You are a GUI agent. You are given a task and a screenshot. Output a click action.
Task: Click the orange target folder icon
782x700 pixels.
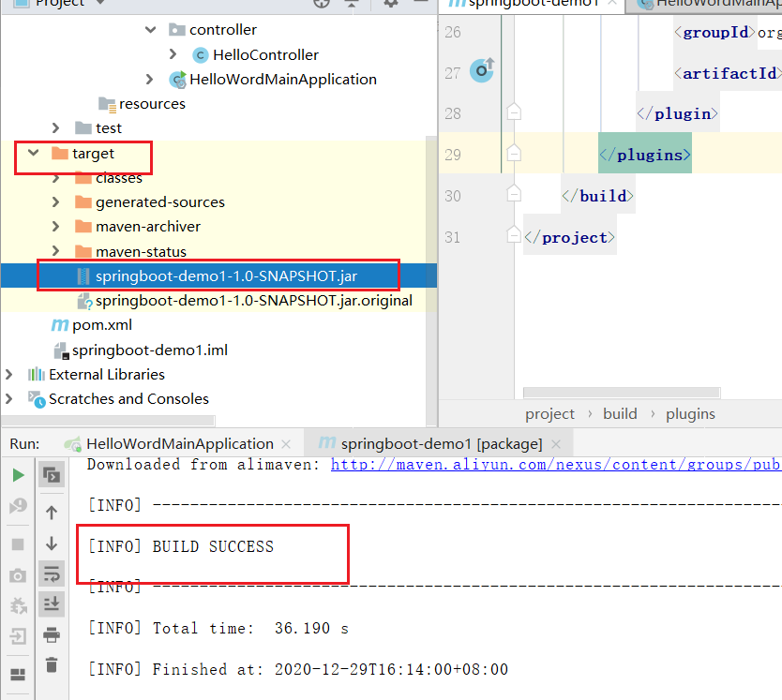60,153
